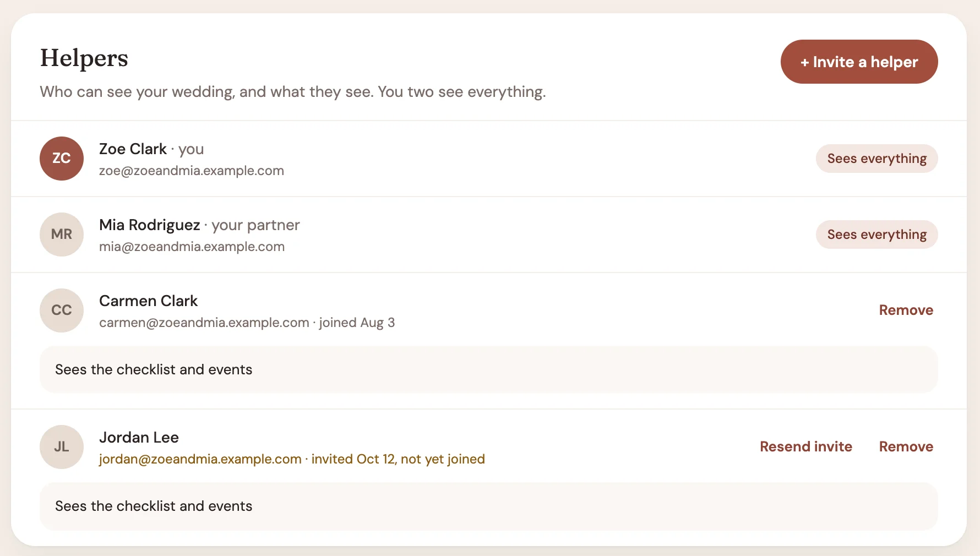
Task: Click Zoe Clark's Sees everything badge
Action: (876, 159)
